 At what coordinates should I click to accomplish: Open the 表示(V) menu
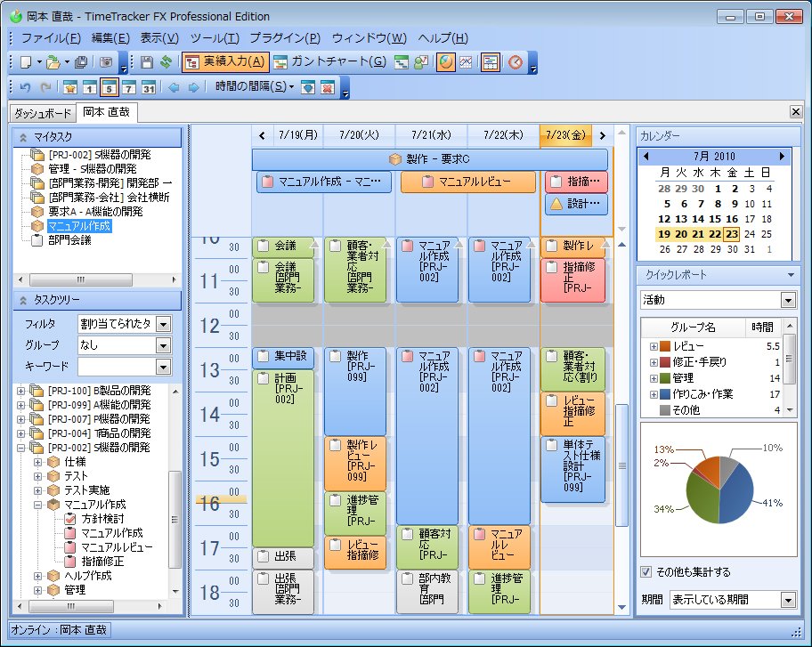[159, 38]
